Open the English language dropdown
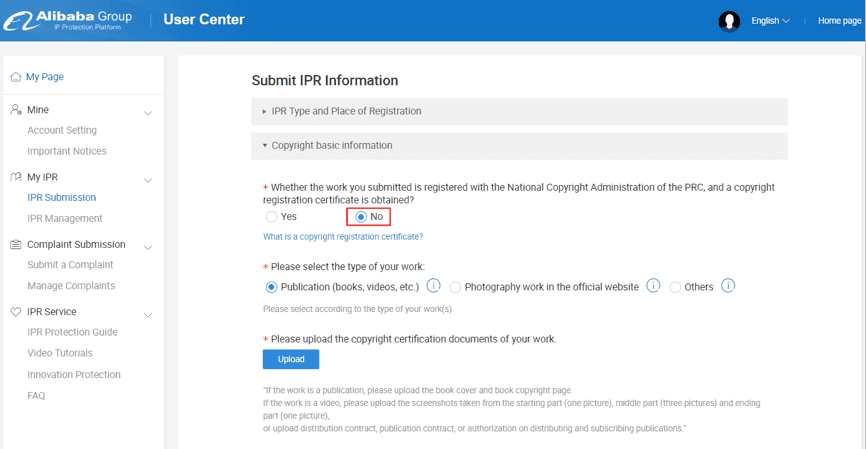866x449 pixels. (x=770, y=21)
